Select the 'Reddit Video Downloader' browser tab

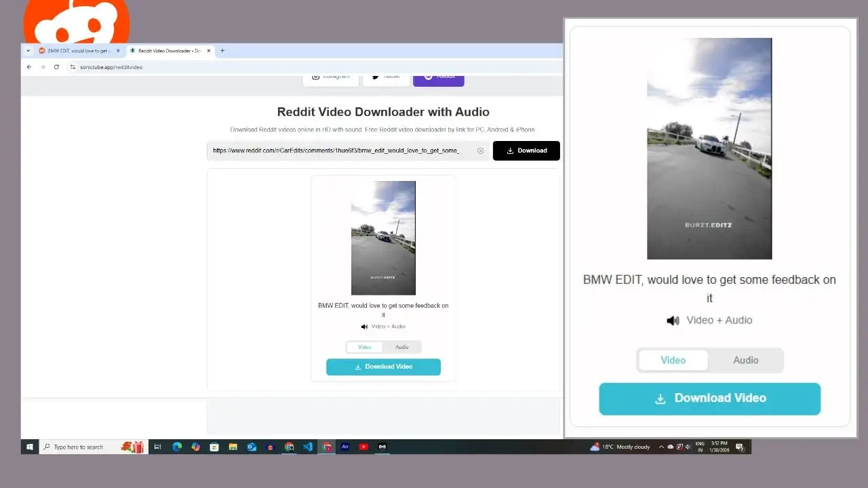[170, 51]
